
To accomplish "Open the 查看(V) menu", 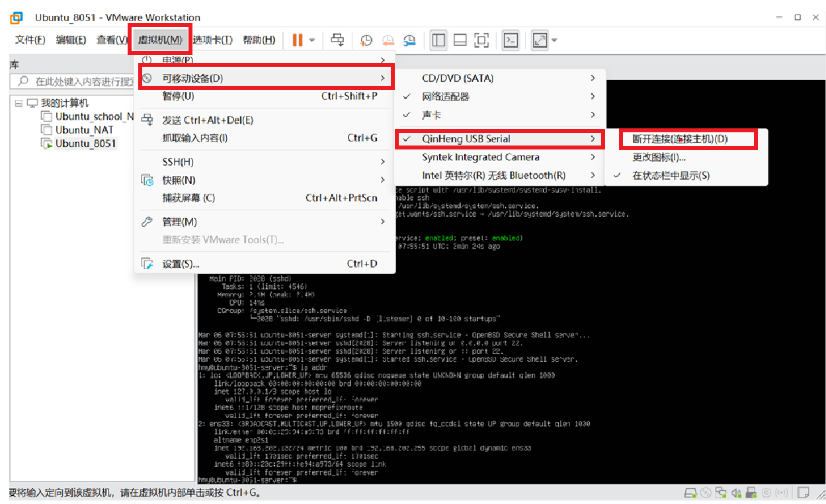I will tap(112, 40).
